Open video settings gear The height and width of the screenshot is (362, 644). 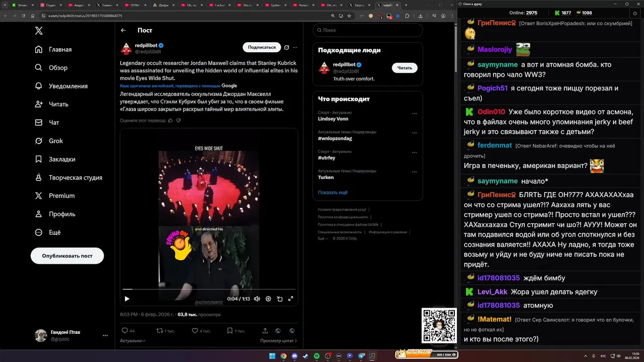click(x=268, y=299)
